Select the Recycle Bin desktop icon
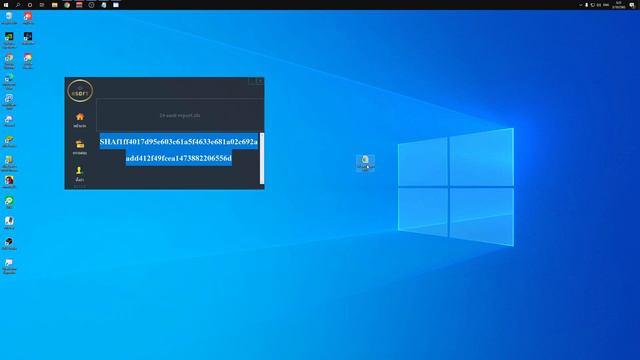Viewport: 640px width, 360px height. [x=9, y=18]
